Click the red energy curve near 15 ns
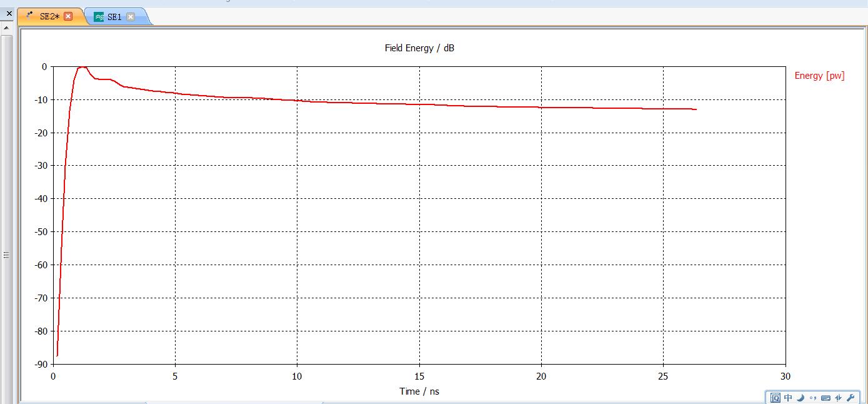The image size is (868, 404). pos(419,104)
